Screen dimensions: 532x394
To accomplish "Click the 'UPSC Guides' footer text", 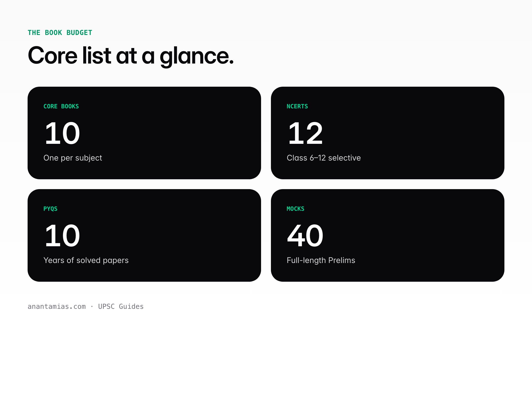I will (x=121, y=307).
